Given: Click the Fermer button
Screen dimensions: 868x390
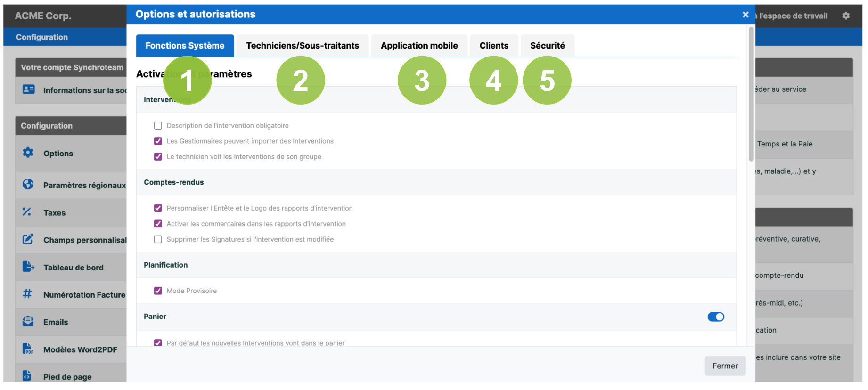Looking at the screenshot, I should (725, 366).
